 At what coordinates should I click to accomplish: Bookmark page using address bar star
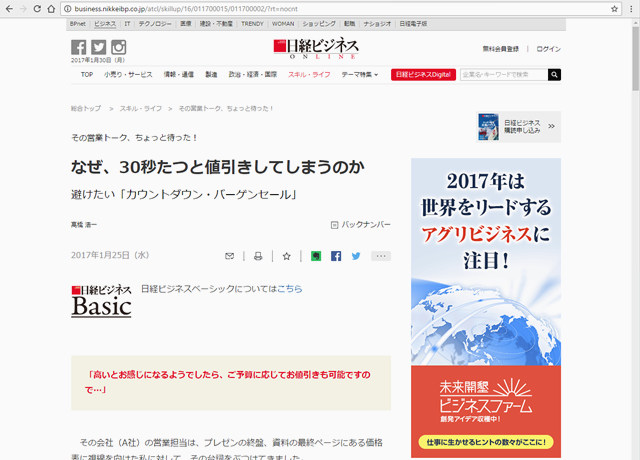pyautogui.click(x=613, y=8)
